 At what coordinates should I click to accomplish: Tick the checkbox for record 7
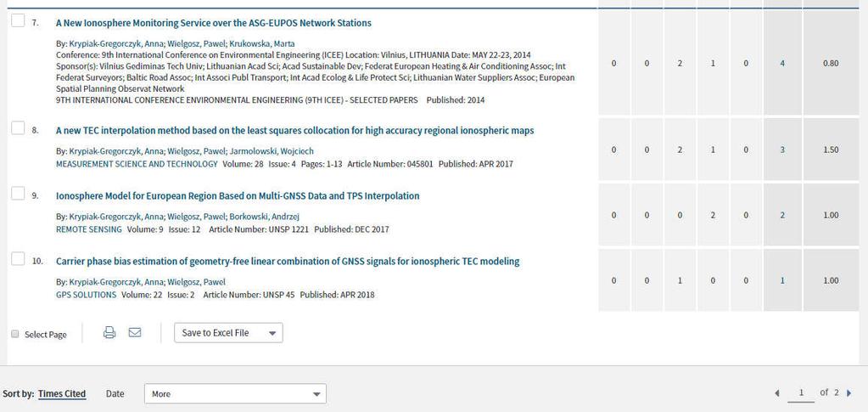(18, 20)
